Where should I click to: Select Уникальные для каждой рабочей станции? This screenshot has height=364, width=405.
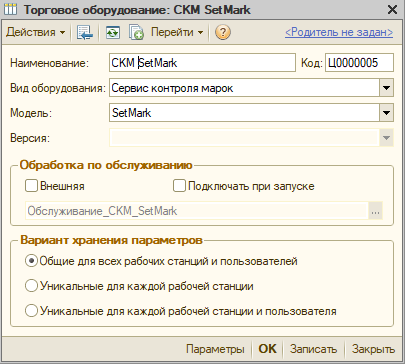pyautogui.click(x=31, y=286)
